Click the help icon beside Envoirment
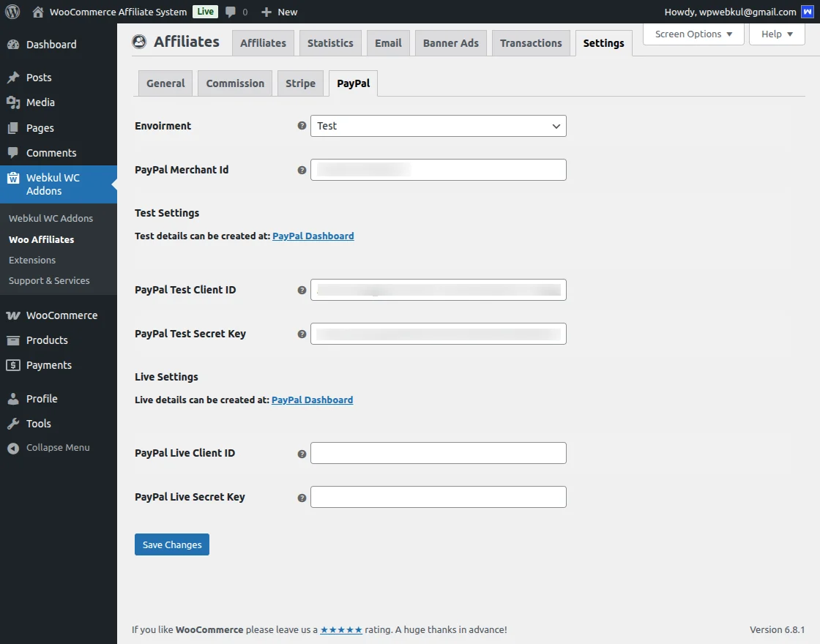 click(302, 126)
